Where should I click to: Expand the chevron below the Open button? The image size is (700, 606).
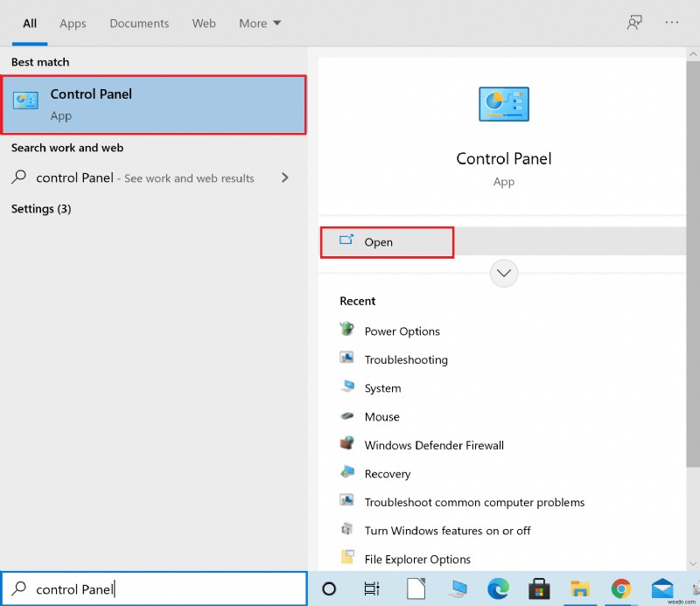tap(503, 273)
